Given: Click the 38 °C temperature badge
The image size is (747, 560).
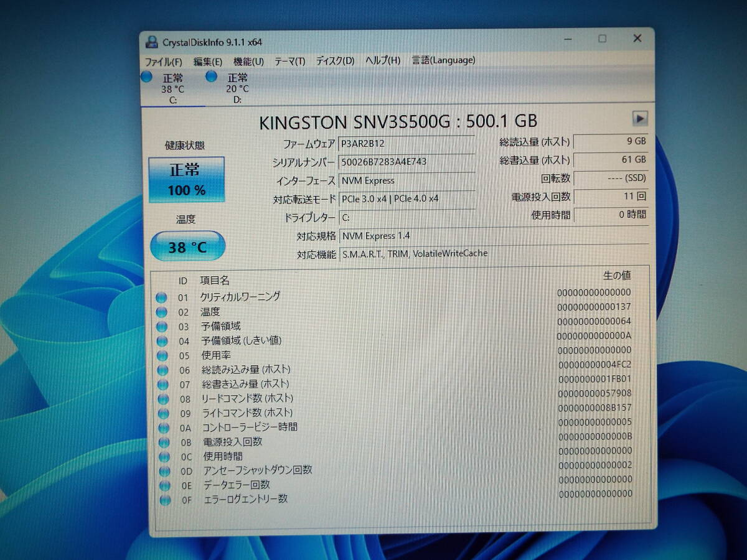Looking at the screenshot, I should pyautogui.click(x=187, y=246).
